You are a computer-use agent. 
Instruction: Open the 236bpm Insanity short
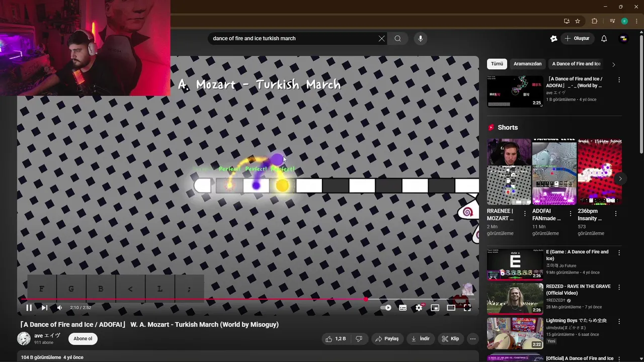click(x=600, y=172)
